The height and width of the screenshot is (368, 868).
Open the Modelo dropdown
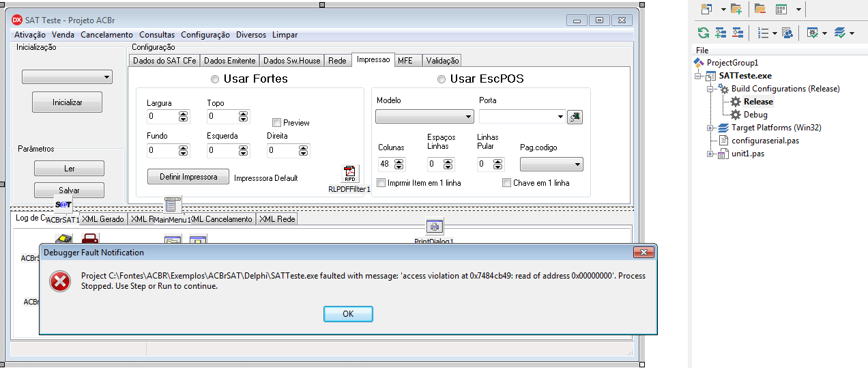coord(424,117)
